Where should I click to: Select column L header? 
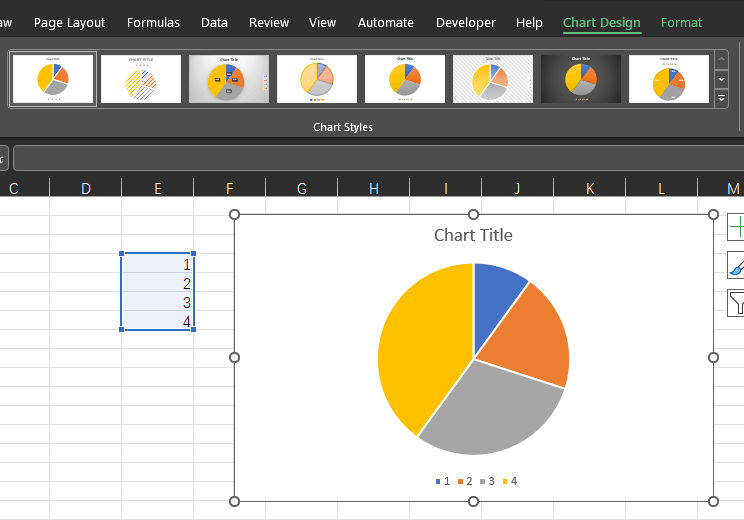(661, 188)
